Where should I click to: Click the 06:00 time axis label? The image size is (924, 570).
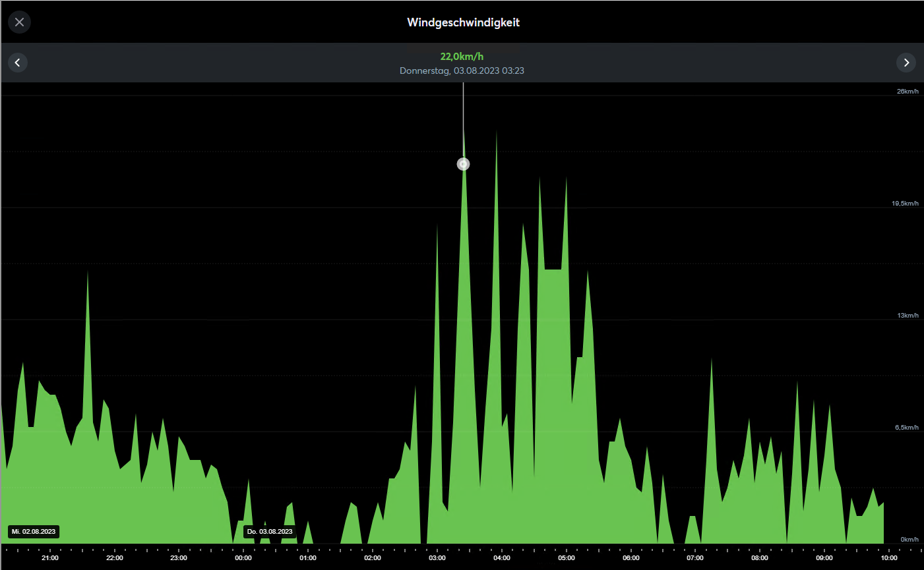631,558
